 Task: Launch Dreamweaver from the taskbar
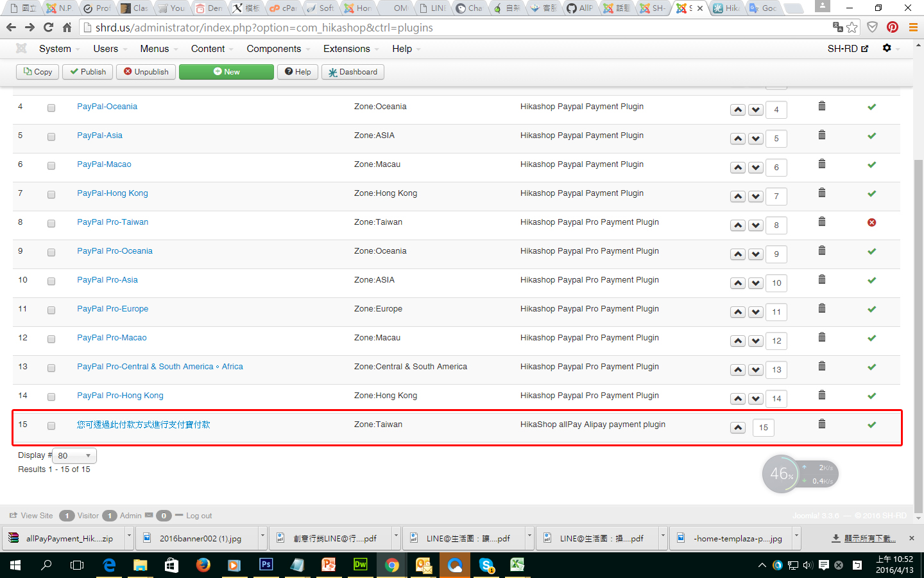click(360, 565)
